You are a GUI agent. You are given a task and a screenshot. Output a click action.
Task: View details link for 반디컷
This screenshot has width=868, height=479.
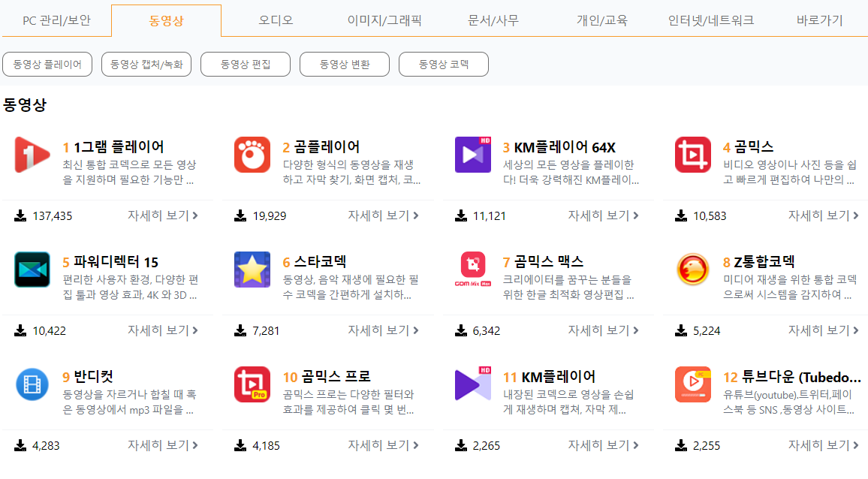[163, 445]
